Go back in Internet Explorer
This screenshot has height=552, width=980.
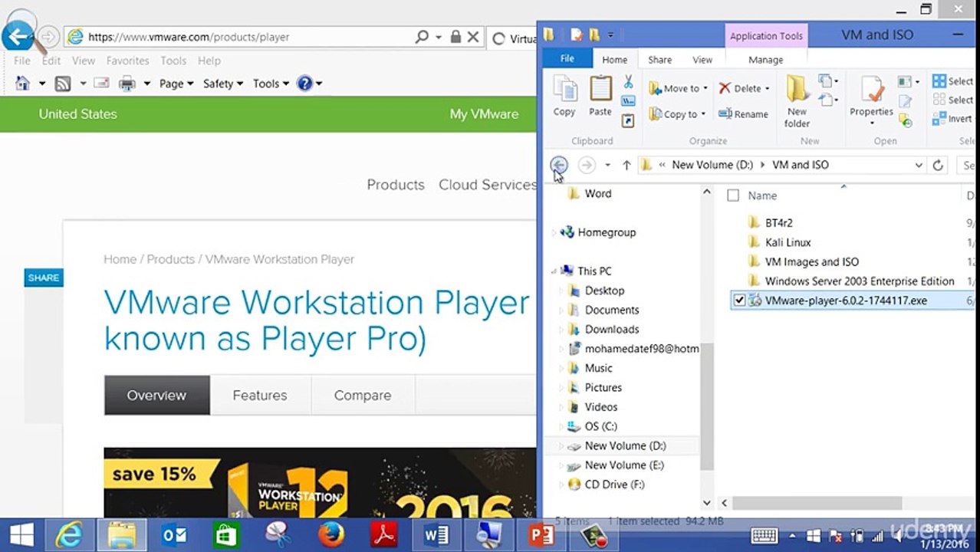pyautogui.click(x=17, y=36)
